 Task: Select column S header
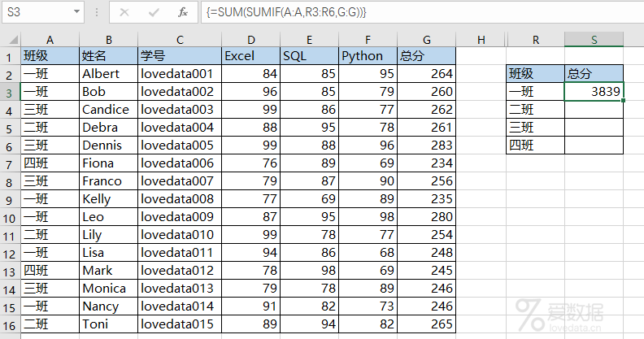click(594, 40)
